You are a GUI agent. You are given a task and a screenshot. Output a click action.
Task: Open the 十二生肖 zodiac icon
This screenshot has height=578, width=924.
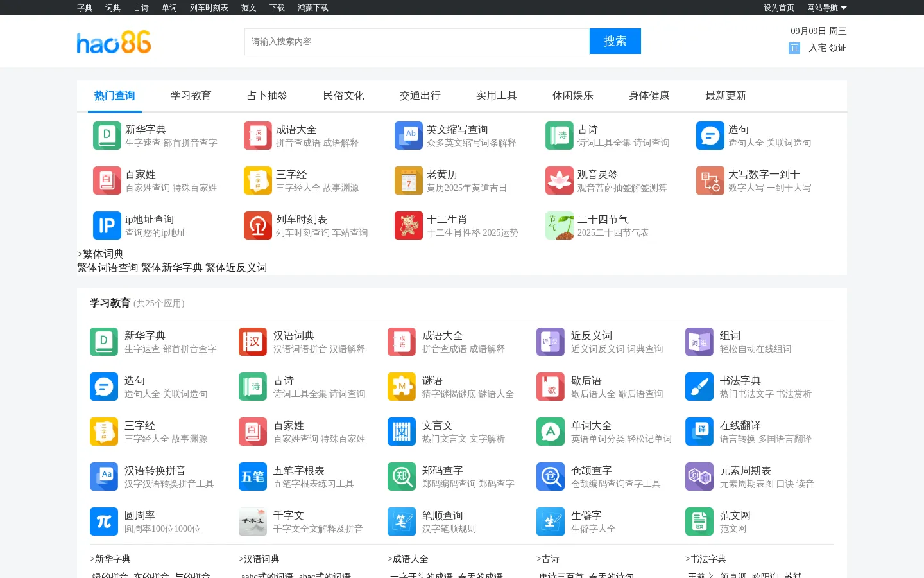point(409,225)
